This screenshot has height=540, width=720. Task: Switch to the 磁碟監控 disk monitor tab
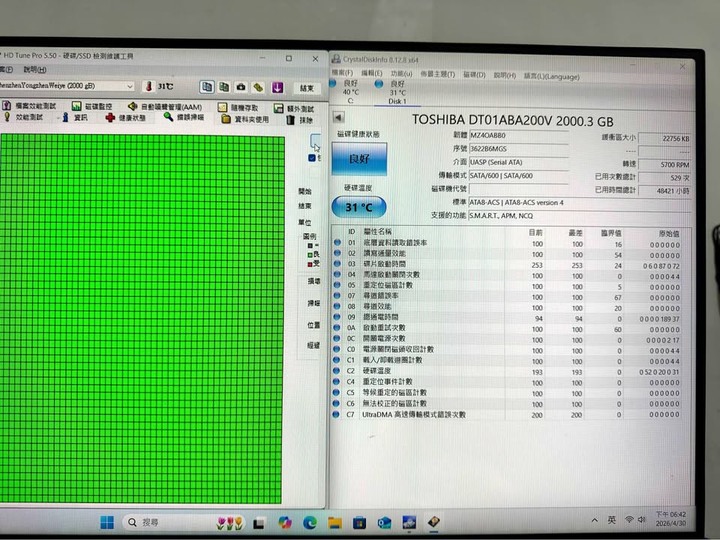click(92, 107)
